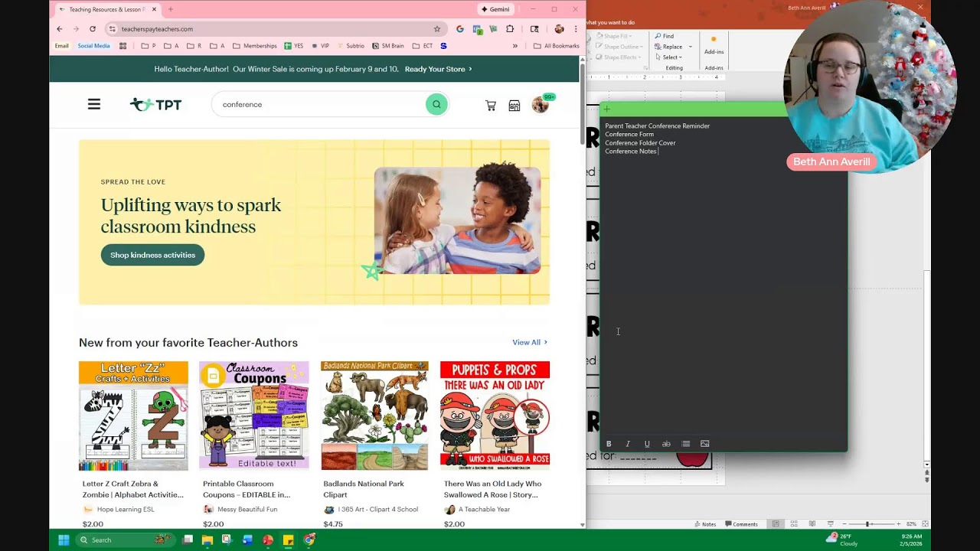Image resolution: width=980 pixels, height=551 pixels.
Task: Toggle strikethrough in the sticky note
Action: click(x=666, y=444)
